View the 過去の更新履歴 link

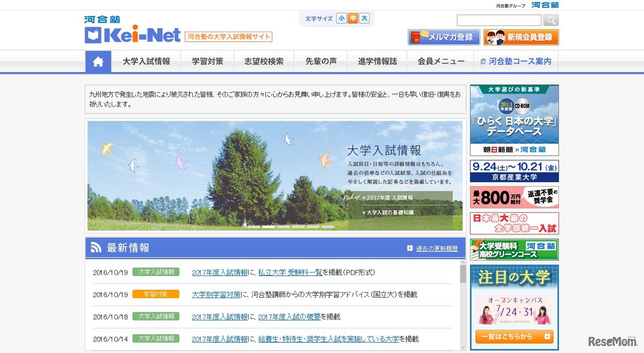coord(434,248)
